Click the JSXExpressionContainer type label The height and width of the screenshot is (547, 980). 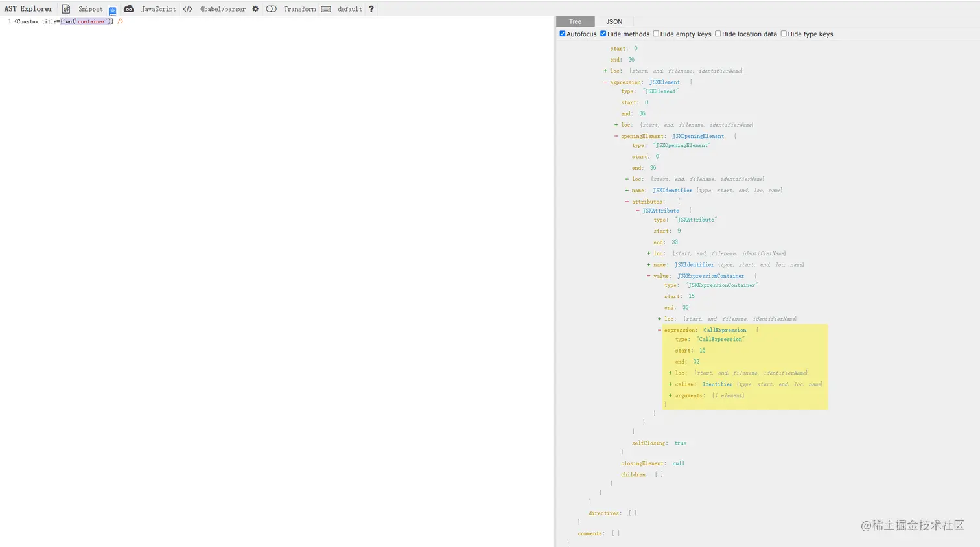[711, 276]
